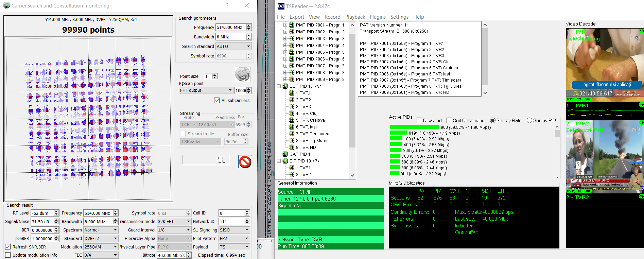Click SDT PID 17 table icon
This screenshot has width=644, height=259.
click(285, 86)
